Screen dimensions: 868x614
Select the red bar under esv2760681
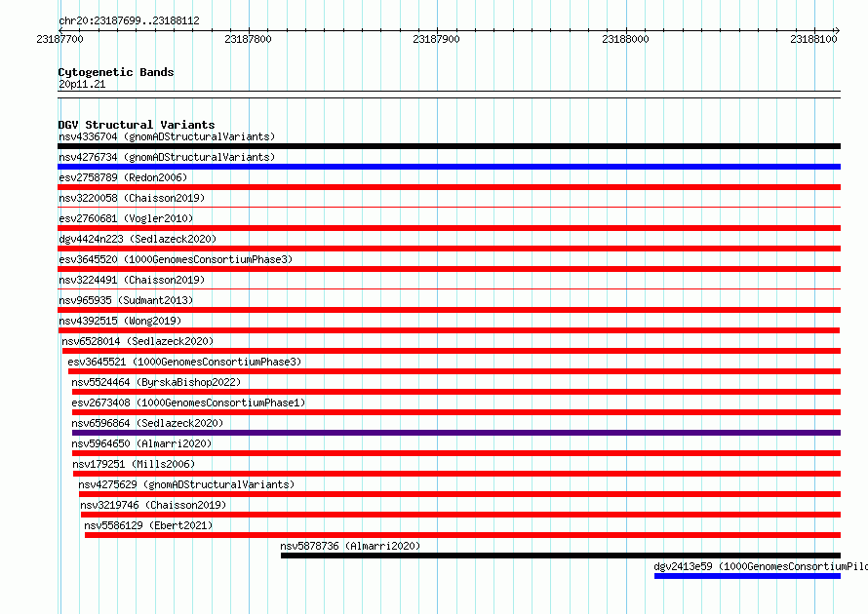[449, 228]
